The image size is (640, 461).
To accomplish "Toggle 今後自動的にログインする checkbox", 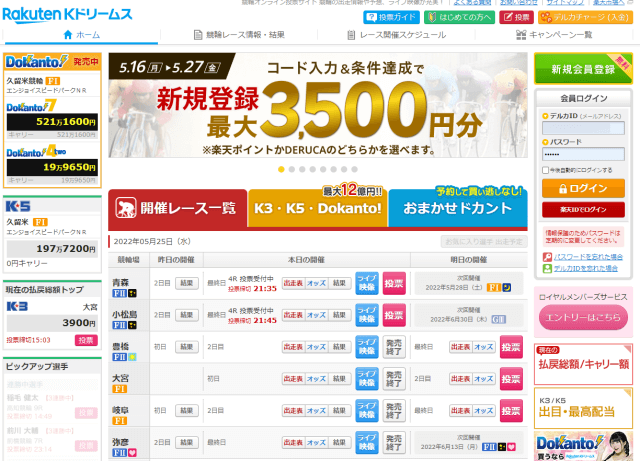I will coord(545,170).
